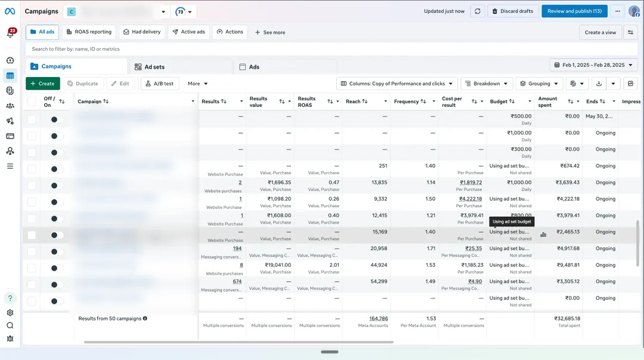Show info for Results from 50 campaigns
The image size is (644, 360).
[145, 318]
